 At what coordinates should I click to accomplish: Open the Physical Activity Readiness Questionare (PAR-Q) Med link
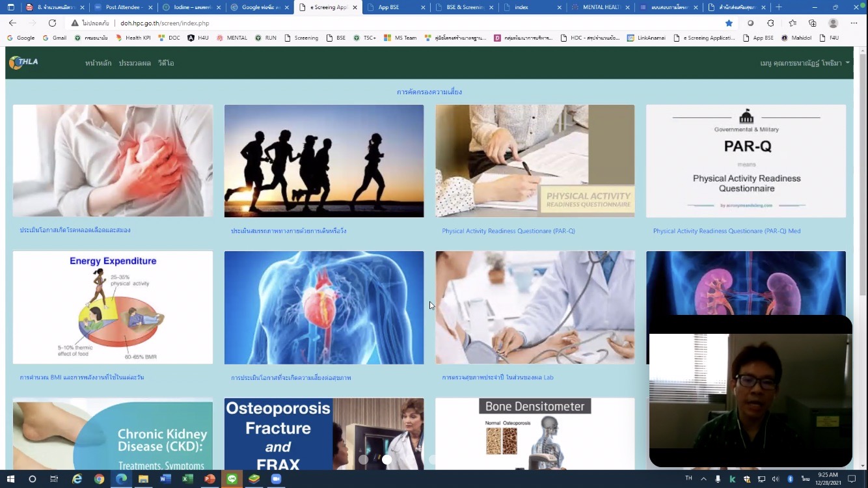[726, 231]
